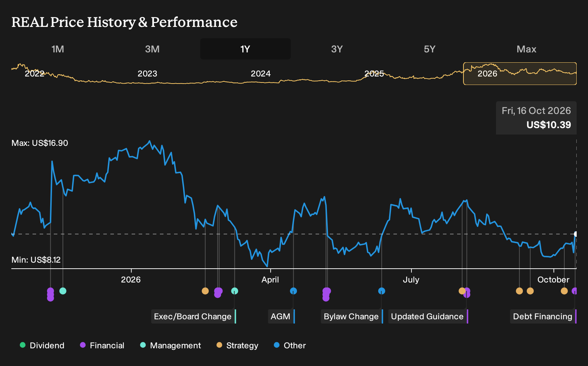This screenshot has height=366, width=588.
Task: Toggle Management events in legend
Action: [x=171, y=345]
